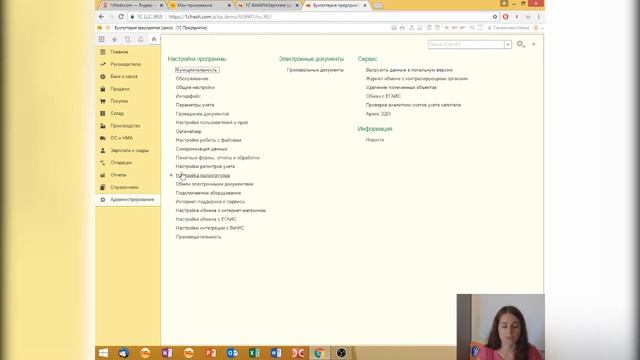
Task: Click the Отчеты chart icon
Action: click(x=103, y=175)
